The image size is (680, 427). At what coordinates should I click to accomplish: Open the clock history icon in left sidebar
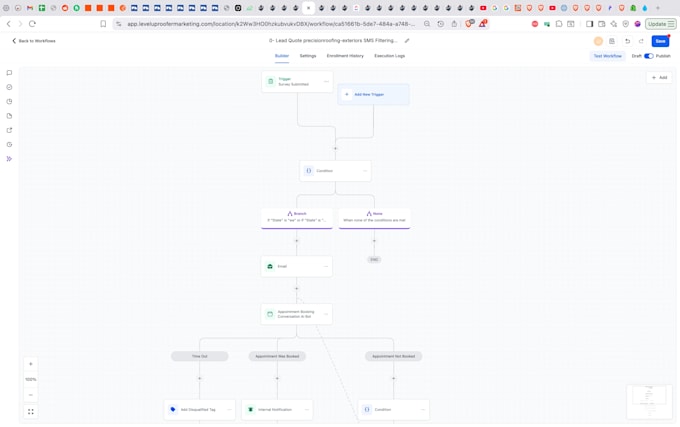(x=9, y=144)
